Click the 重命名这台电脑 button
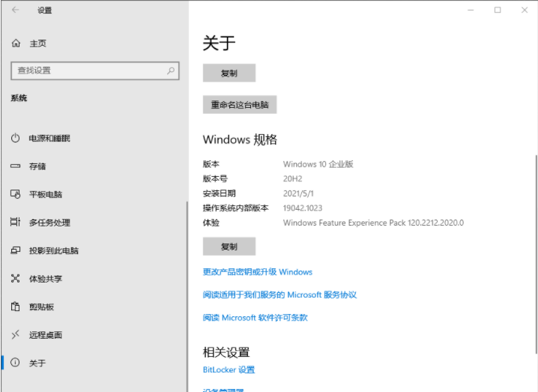Image resolution: width=538 pixels, height=392 pixels. pyautogui.click(x=240, y=105)
